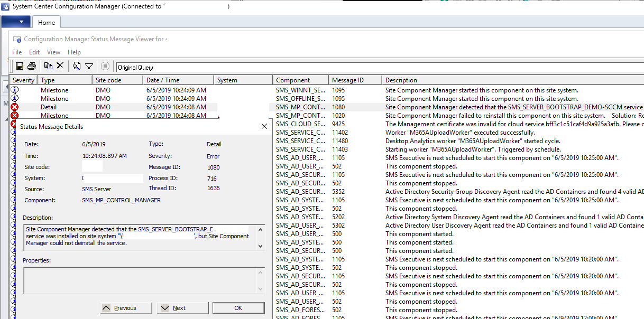
Task: Select message ID 5302 cell
Action: point(338,226)
